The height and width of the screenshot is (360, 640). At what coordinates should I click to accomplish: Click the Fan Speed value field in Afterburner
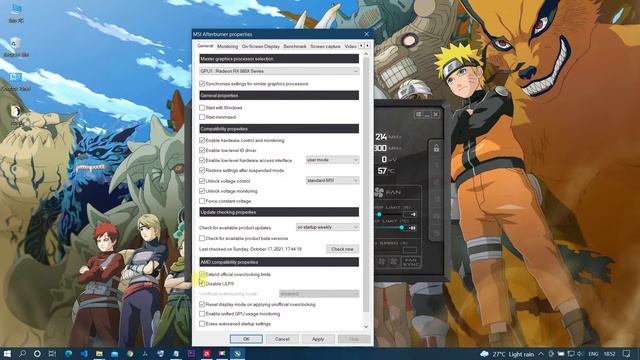[x=409, y=249]
